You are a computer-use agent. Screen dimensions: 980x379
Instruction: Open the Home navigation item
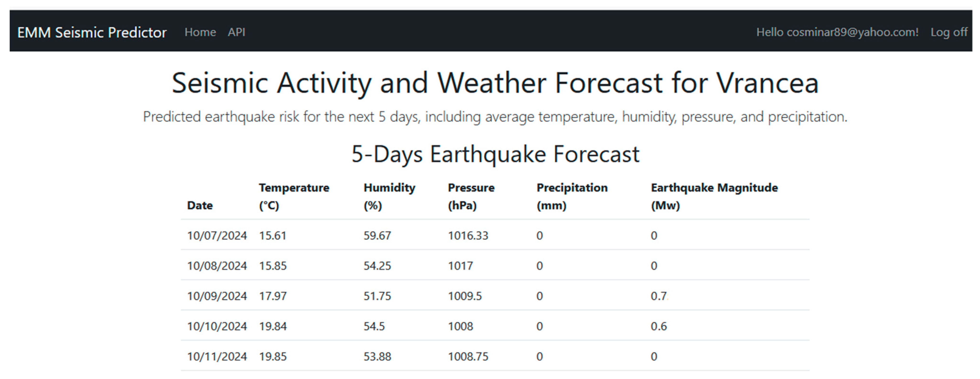200,32
